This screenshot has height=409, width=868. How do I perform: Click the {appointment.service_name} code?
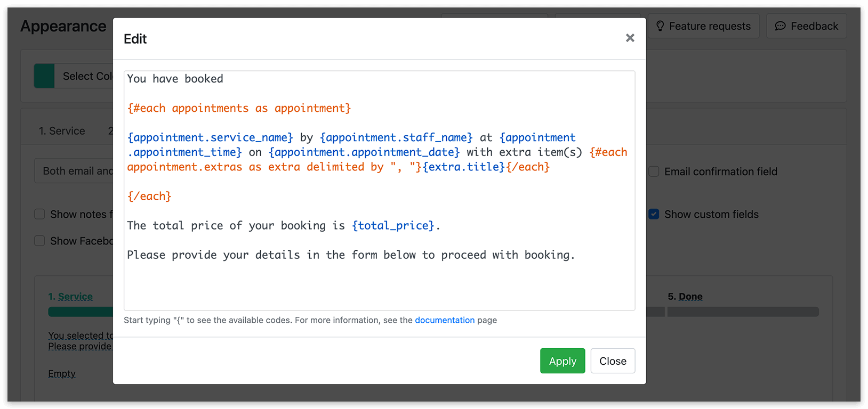[210, 137]
